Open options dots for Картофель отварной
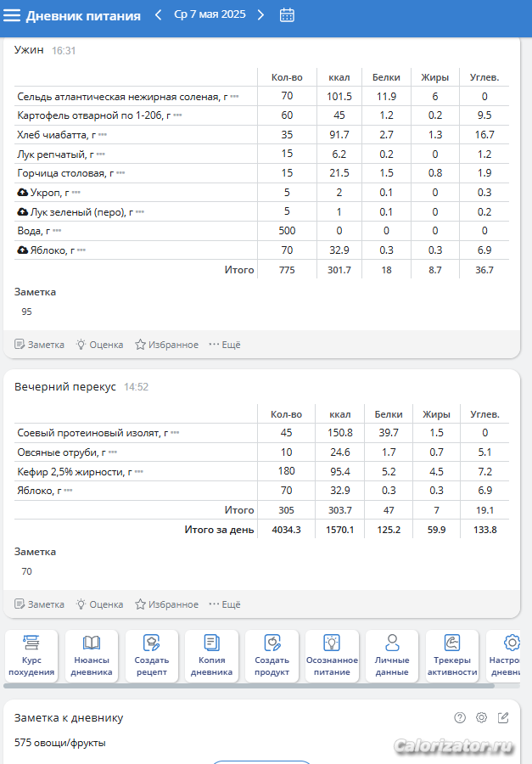 [177, 115]
